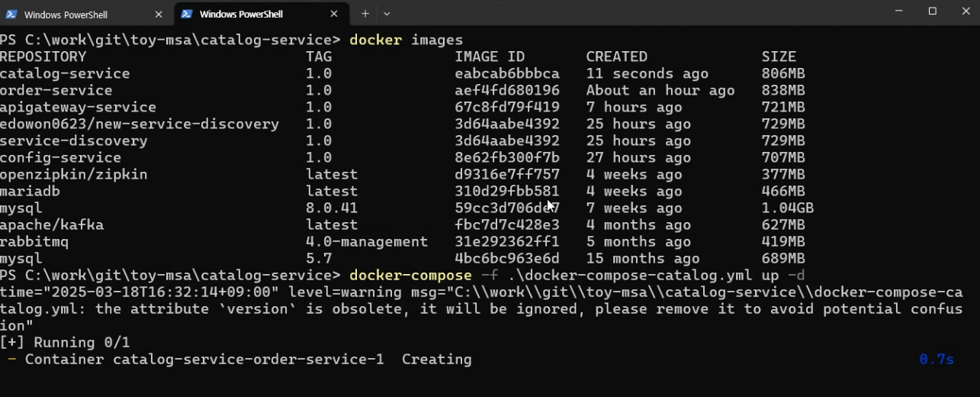Image resolution: width=980 pixels, height=397 pixels.
Task: Select the second Windows PowerShell tab title
Action: 241,15
